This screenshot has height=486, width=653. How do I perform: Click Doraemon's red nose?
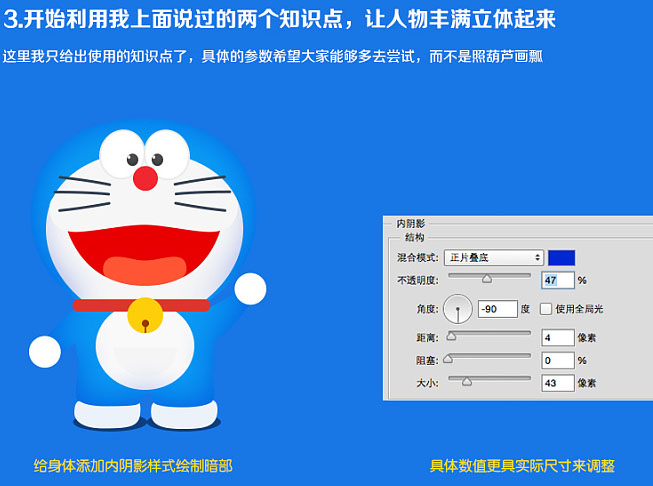click(x=145, y=178)
